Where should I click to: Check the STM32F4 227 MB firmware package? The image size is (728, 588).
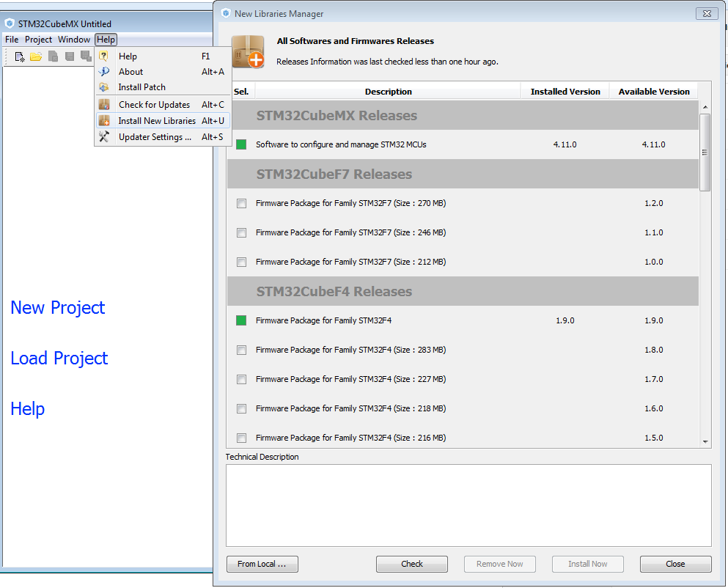tap(241, 380)
